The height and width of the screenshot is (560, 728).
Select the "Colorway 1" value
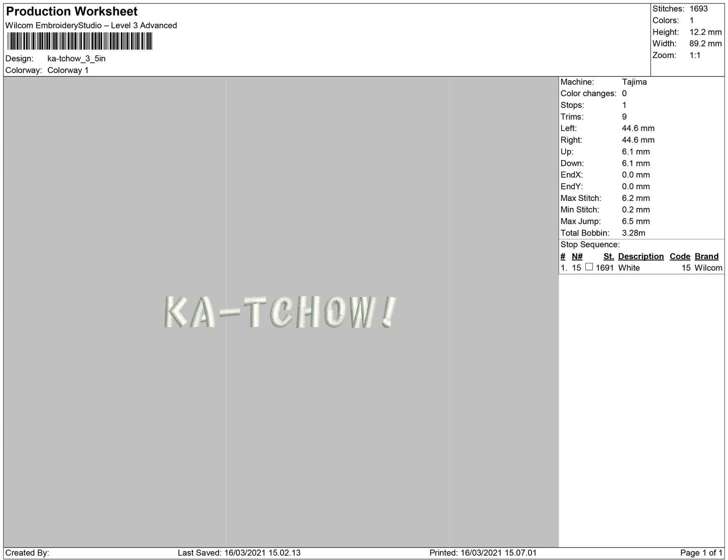point(68,71)
